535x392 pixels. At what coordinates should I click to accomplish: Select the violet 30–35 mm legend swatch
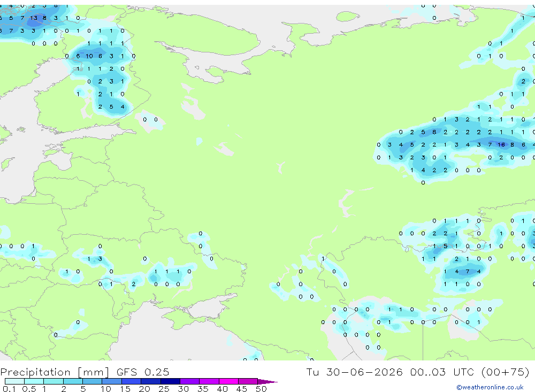click(x=189, y=381)
